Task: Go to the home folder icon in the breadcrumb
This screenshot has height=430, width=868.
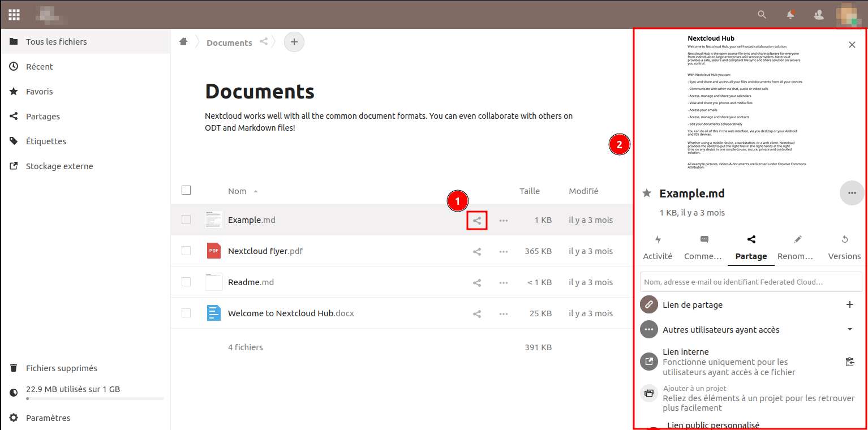Action: click(x=183, y=41)
